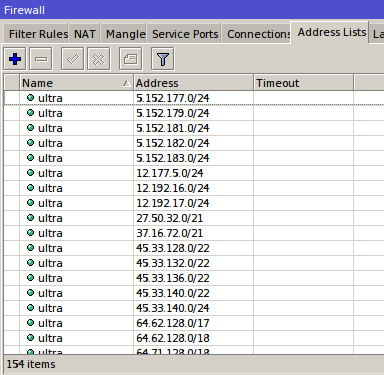384x375 pixels.
Task: Click green status dot of 27.50.32.0/21 entry
Action: point(31,218)
